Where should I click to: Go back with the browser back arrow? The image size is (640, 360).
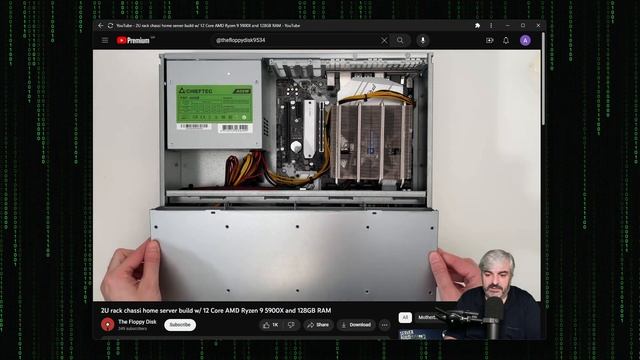point(100,25)
